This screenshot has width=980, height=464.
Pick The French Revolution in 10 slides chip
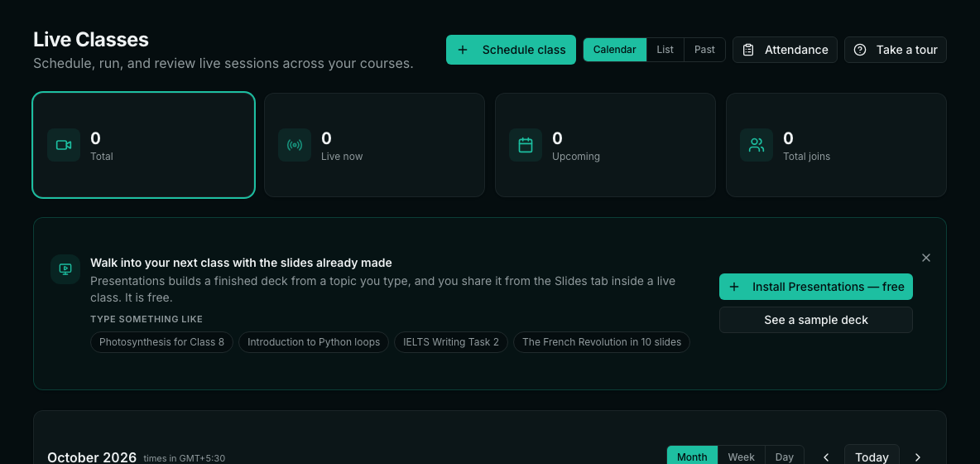tap(602, 342)
